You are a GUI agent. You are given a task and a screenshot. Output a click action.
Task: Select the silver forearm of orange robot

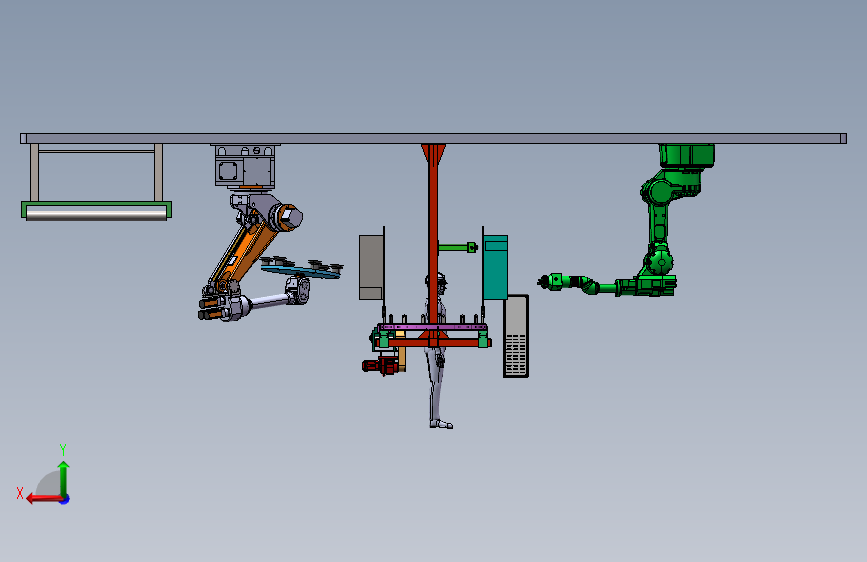point(269,300)
